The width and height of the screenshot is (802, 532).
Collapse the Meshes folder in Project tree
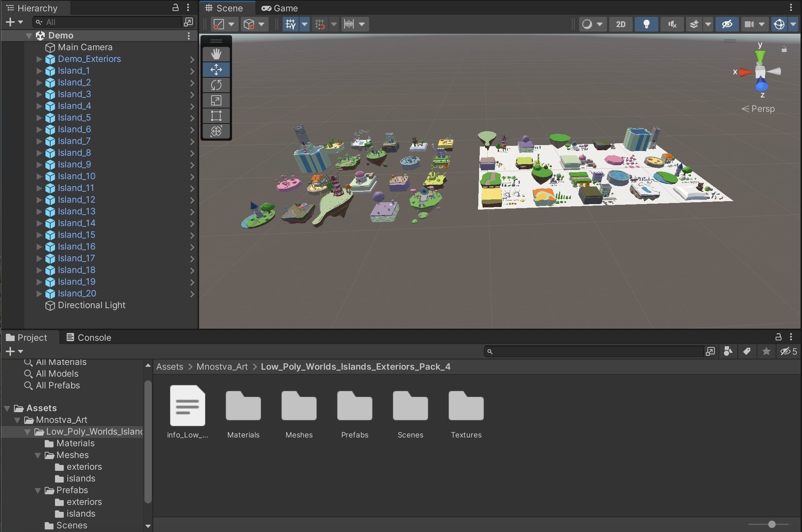point(38,455)
